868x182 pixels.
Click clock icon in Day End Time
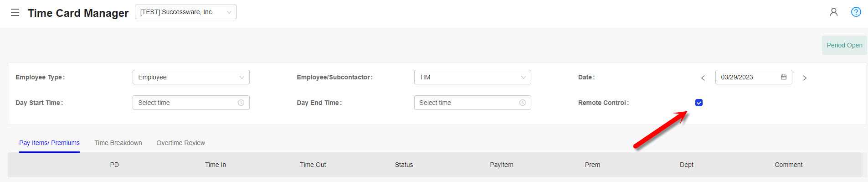pos(523,103)
